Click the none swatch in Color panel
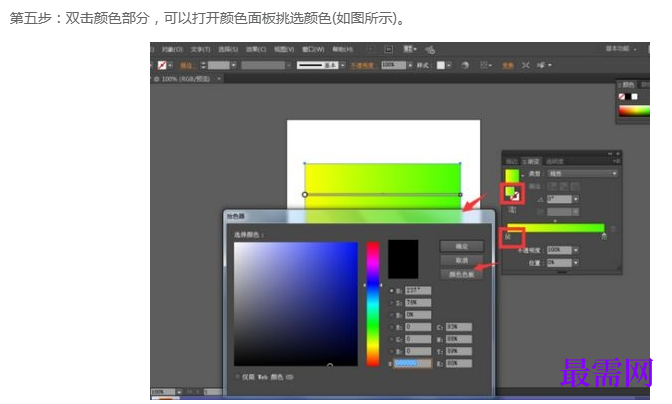Image resolution: width=672 pixels, height=404 pixels. click(x=622, y=96)
